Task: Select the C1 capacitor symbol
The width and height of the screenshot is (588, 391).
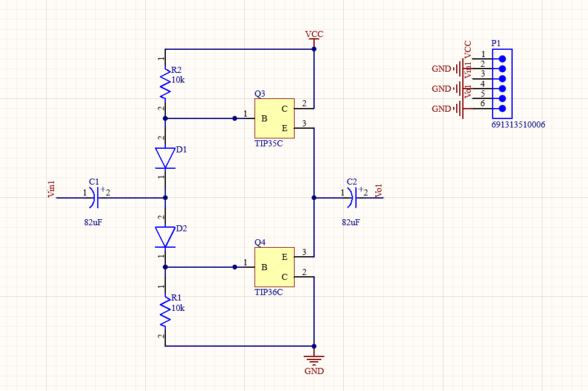Action: [x=94, y=197]
